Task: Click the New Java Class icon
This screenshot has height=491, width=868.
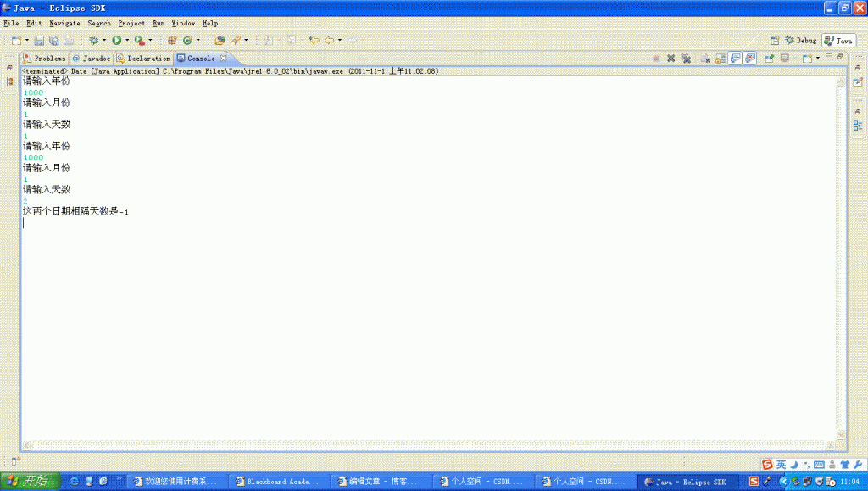Action: coord(187,41)
